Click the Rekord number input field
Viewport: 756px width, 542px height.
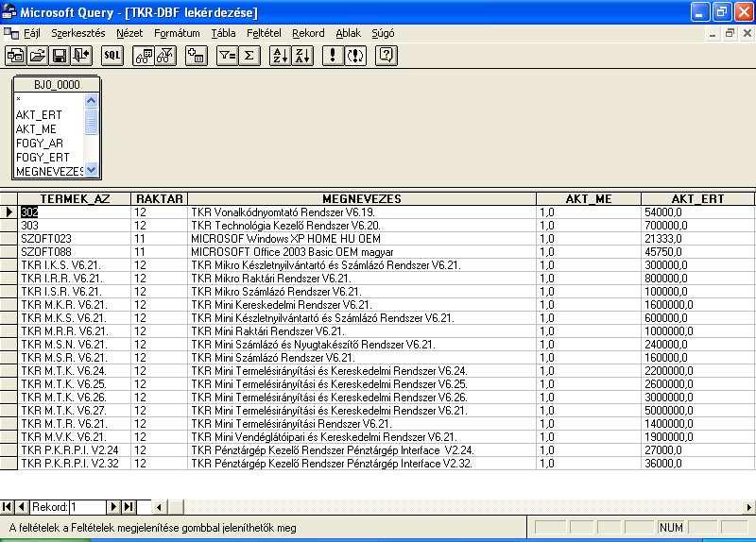tap(88, 507)
